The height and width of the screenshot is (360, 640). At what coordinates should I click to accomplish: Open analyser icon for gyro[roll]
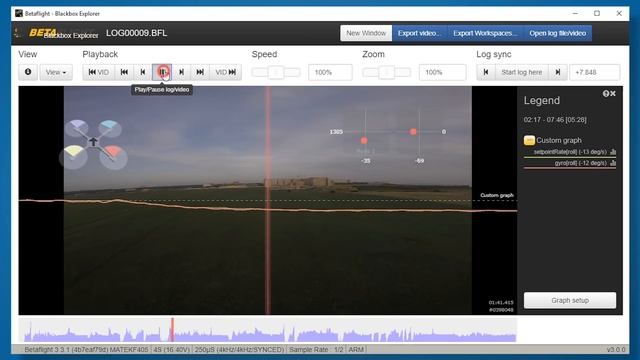(613, 163)
